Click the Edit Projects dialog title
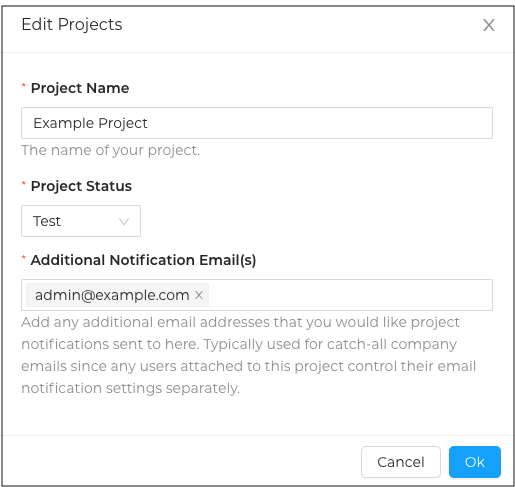The height and width of the screenshot is (487, 515). click(72, 25)
